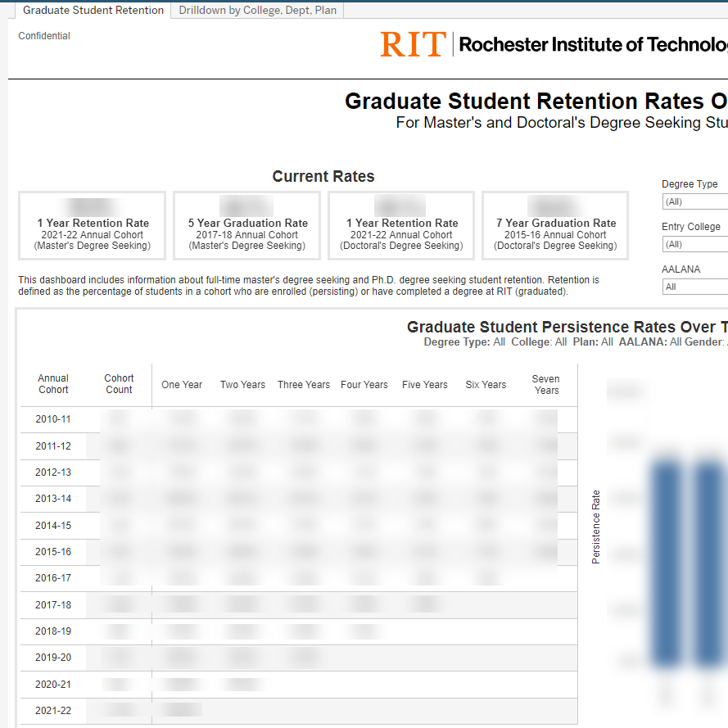The width and height of the screenshot is (728, 728).
Task: Switch to the Drilldown by College, Dept, Plan tab
Action: click(257, 10)
